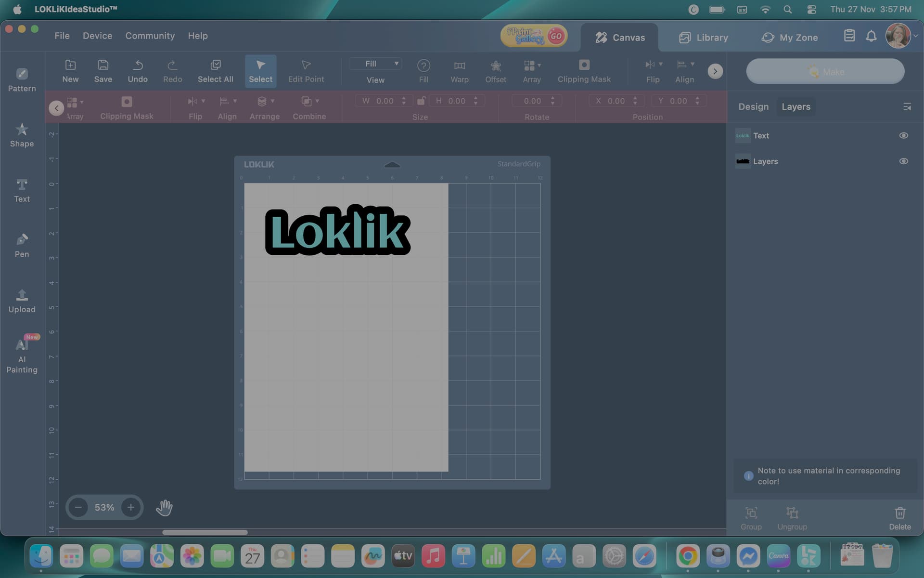Select the Pen drawing tool

point(22,245)
